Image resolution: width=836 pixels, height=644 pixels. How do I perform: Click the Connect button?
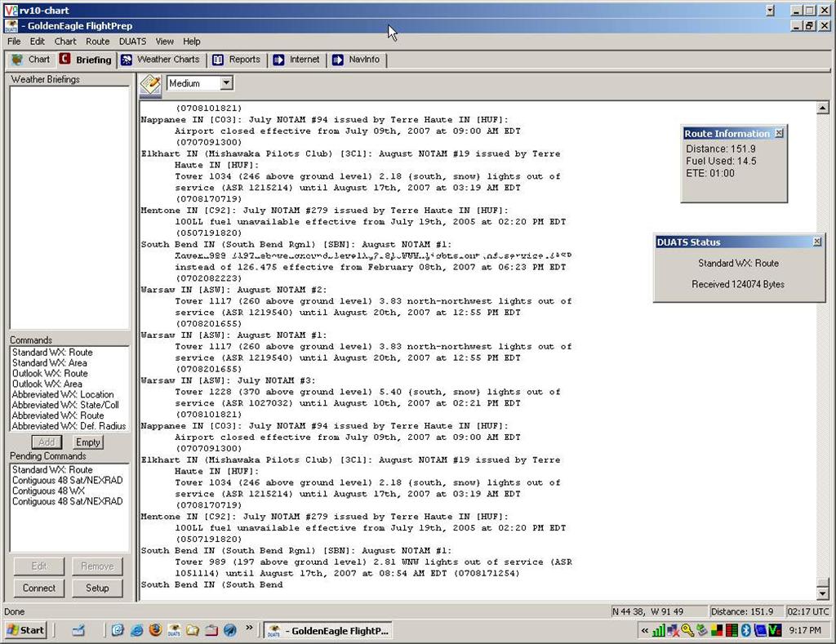pos(39,588)
